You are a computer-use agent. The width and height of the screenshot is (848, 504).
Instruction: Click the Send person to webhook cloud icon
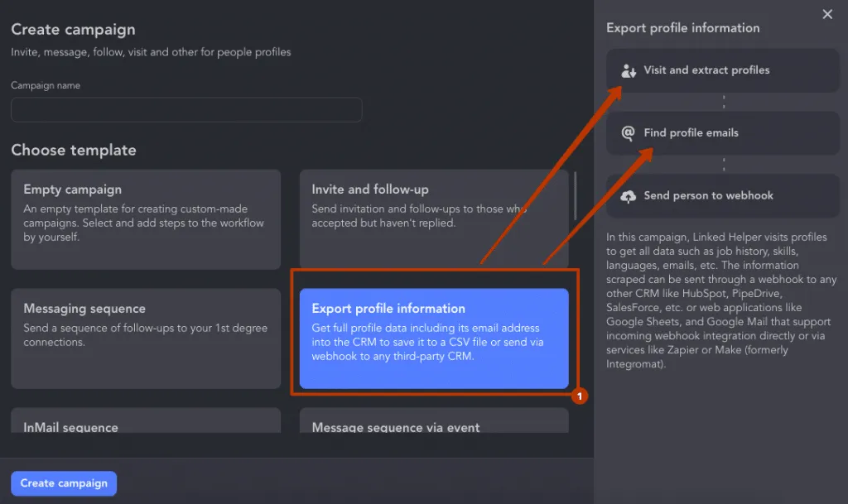tap(628, 196)
